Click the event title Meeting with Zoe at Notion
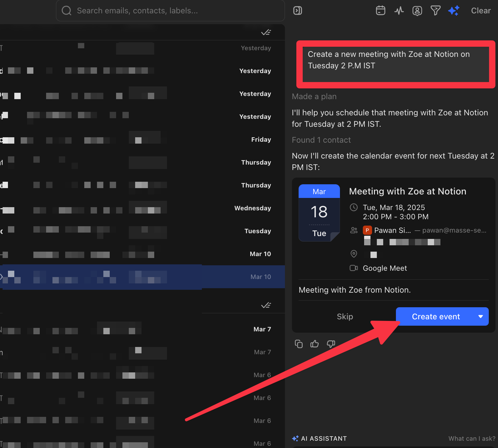498x448 pixels. coord(408,191)
